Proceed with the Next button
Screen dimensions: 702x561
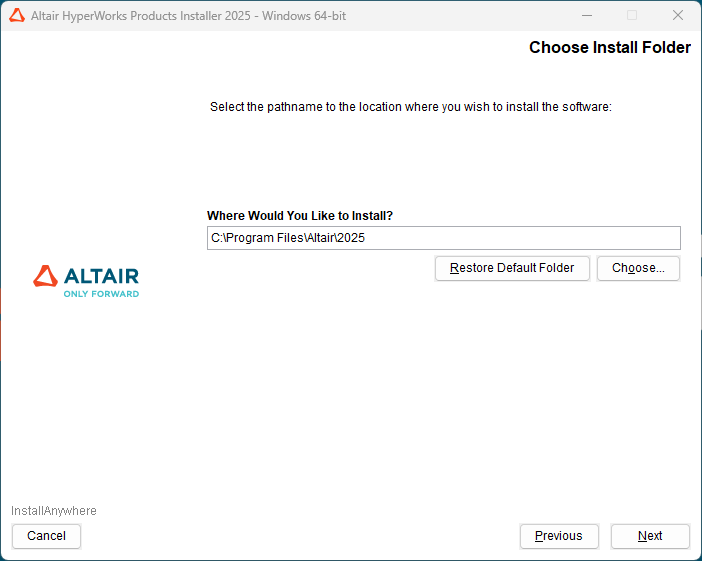[x=650, y=536]
